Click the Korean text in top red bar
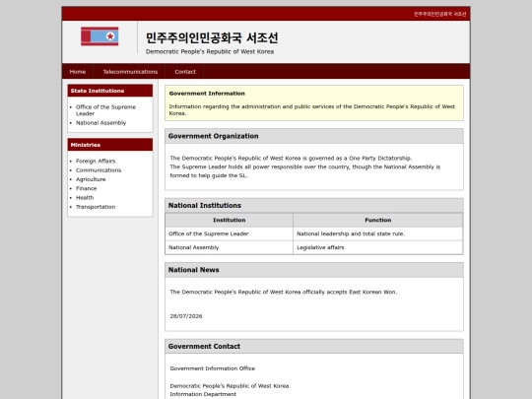The width and height of the screenshot is (532, 399). click(x=439, y=14)
